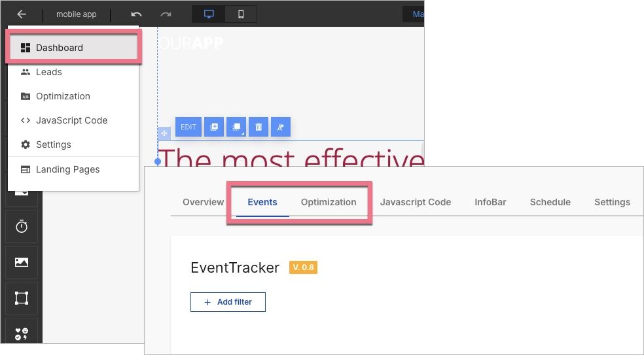Click the Add filter button
Image resolution: width=644 pixels, height=355 pixels.
tap(228, 302)
